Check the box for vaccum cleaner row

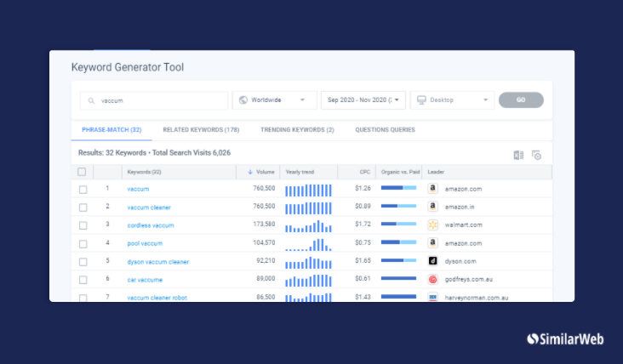coord(83,208)
